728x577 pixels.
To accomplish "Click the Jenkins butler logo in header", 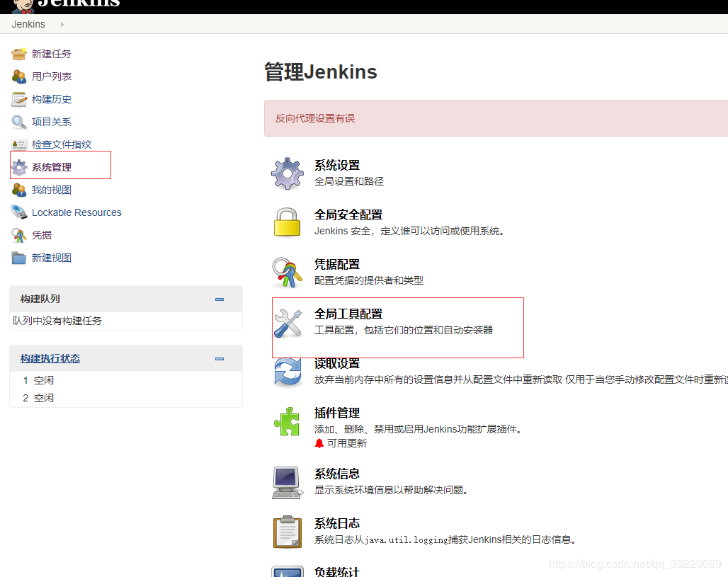I will (x=23, y=6).
